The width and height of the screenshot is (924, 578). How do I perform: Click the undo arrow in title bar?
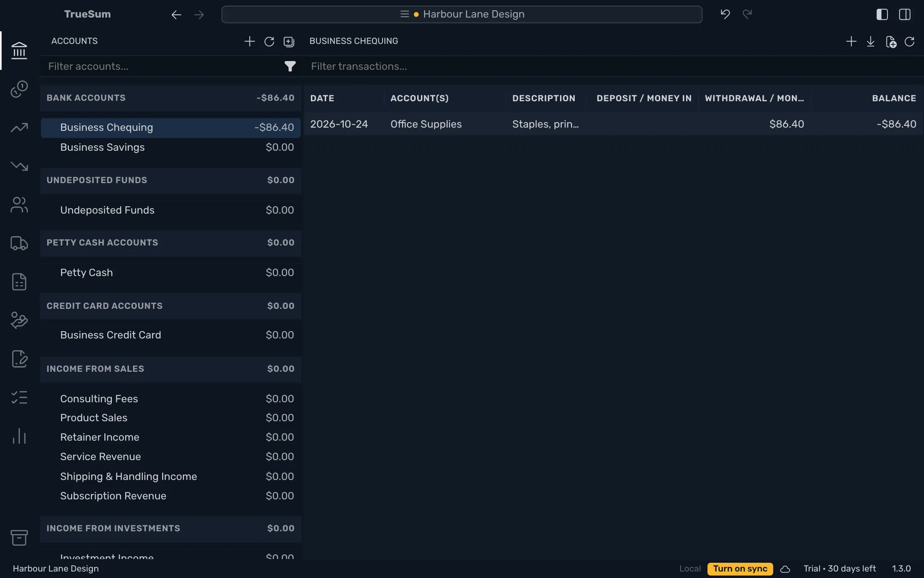pos(725,14)
